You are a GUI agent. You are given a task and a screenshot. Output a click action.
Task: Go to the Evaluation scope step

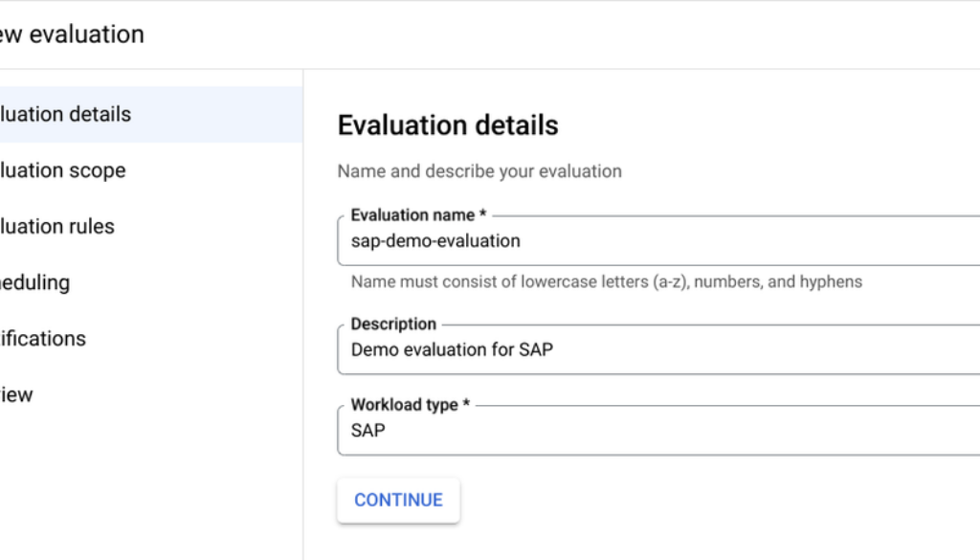[x=62, y=170]
